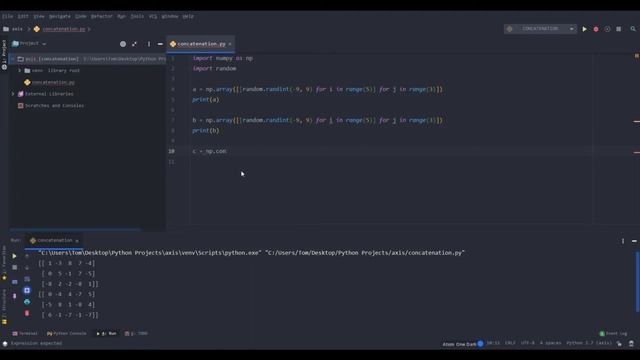This screenshot has width=640, height=360.
Task: Open the TODO tool window
Action: click(136, 333)
